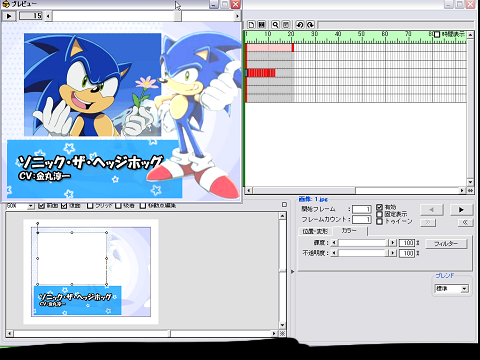Click the フィルター (filter) button

[x=446, y=244]
